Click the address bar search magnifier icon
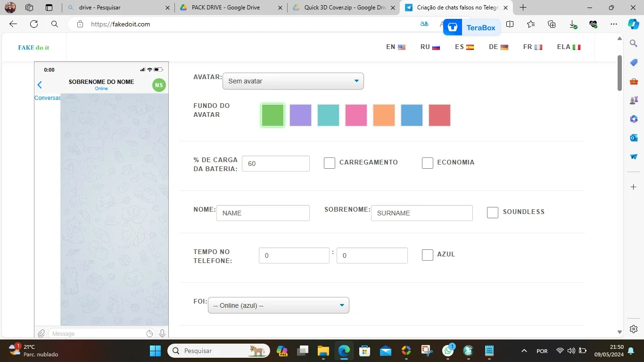The image size is (644, 362). pyautogui.click(x=55, y=24)
